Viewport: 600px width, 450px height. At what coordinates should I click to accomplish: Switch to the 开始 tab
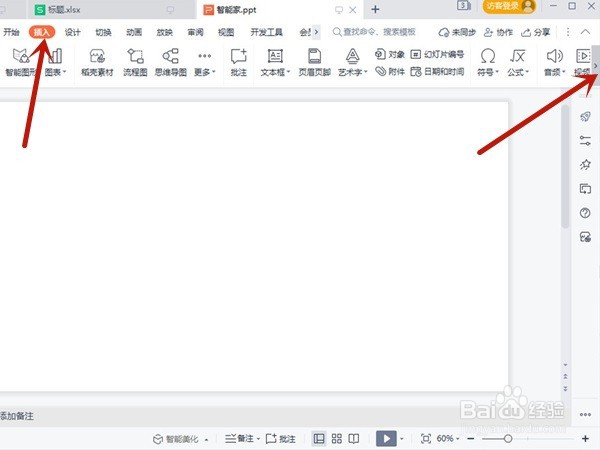point(11,32)
